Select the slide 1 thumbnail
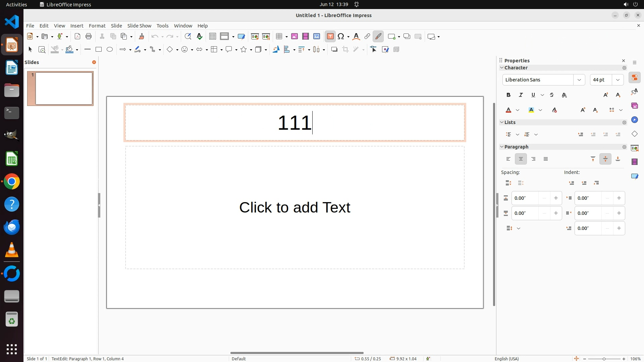The image size is (644, 362). tap(64, 88)
